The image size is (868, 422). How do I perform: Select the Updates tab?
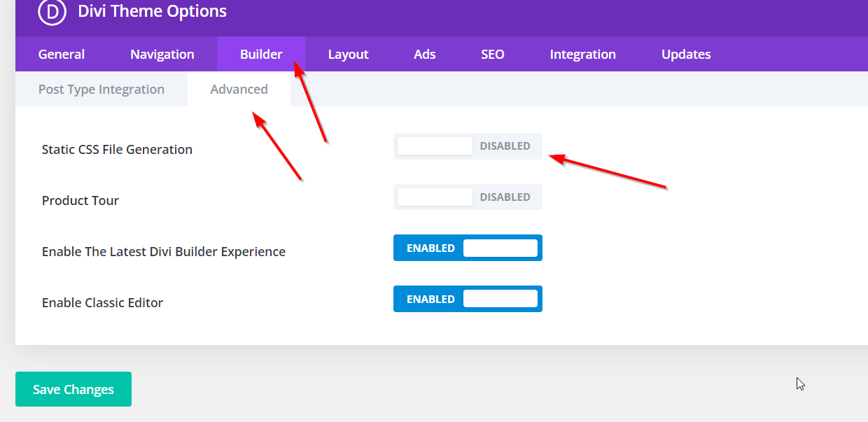coord(686,55)
